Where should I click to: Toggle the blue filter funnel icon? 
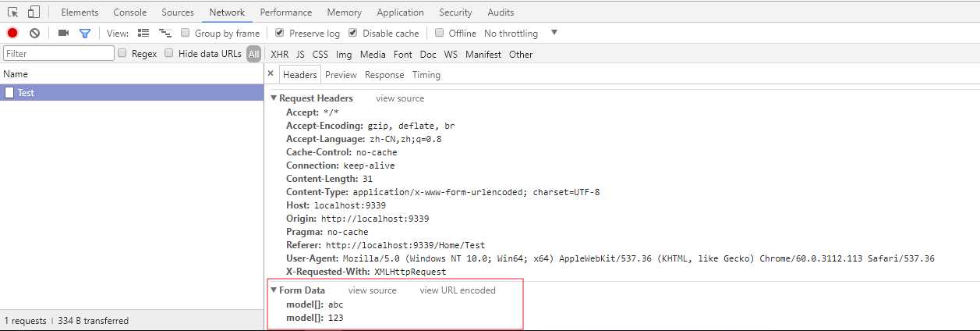coord(85,33)
